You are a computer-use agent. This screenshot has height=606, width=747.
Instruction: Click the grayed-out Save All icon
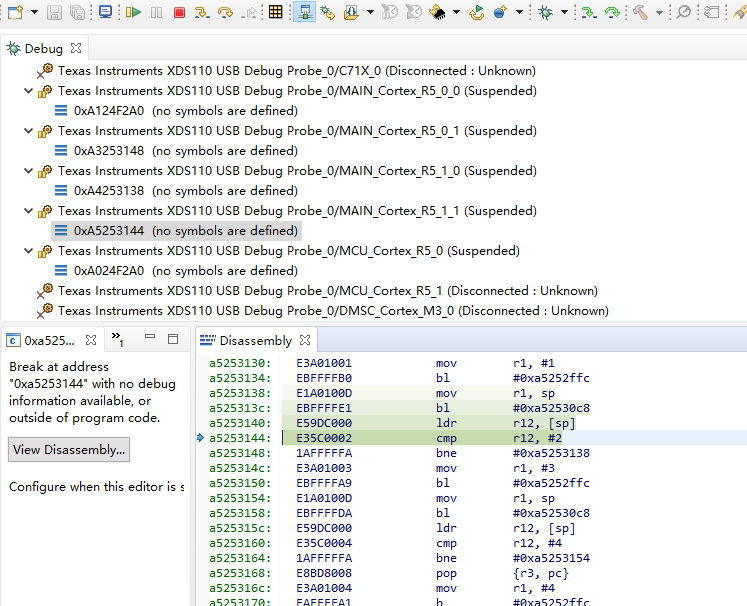coord(77,12)
